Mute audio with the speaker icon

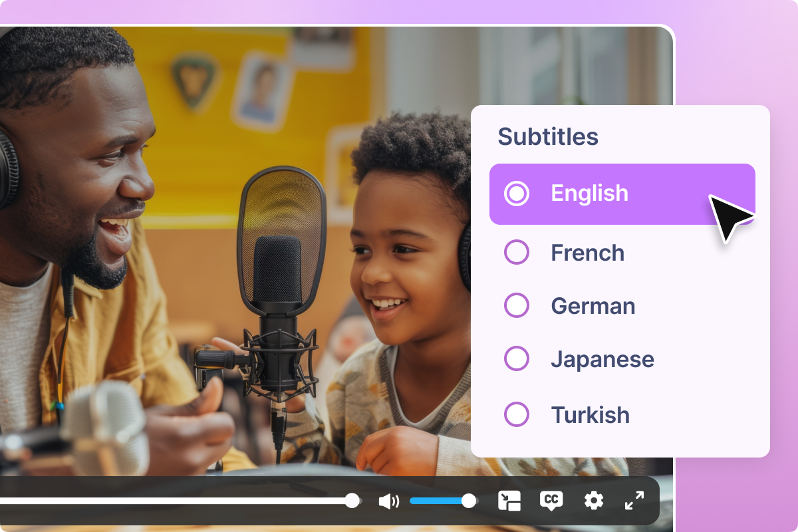click(388, 501)
